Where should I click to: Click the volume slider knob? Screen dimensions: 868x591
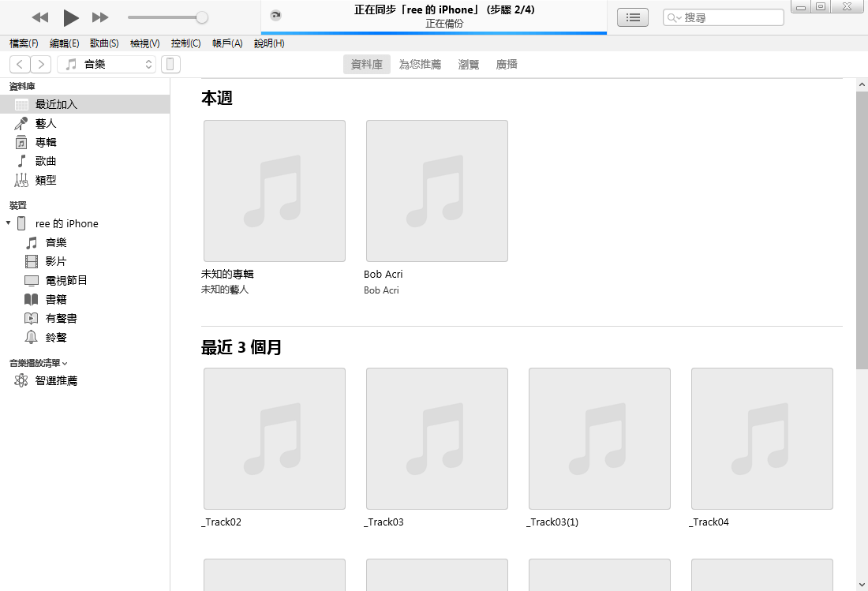point(202,17)
